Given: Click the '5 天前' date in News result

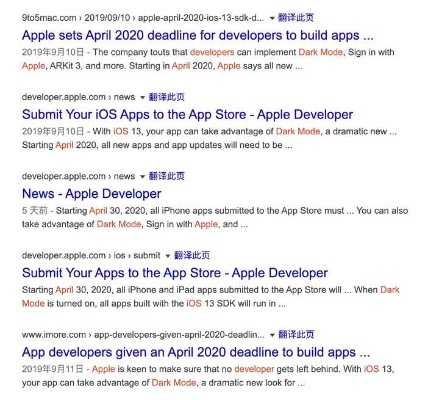Looking at the screenshot, I should pyautogui.click(x=35, y=210).
